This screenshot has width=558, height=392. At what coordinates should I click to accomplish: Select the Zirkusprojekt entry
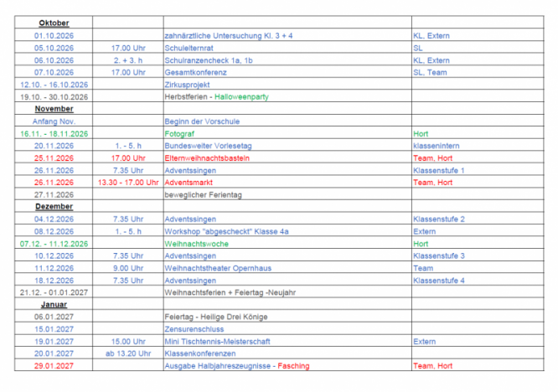tap(187, 85)
